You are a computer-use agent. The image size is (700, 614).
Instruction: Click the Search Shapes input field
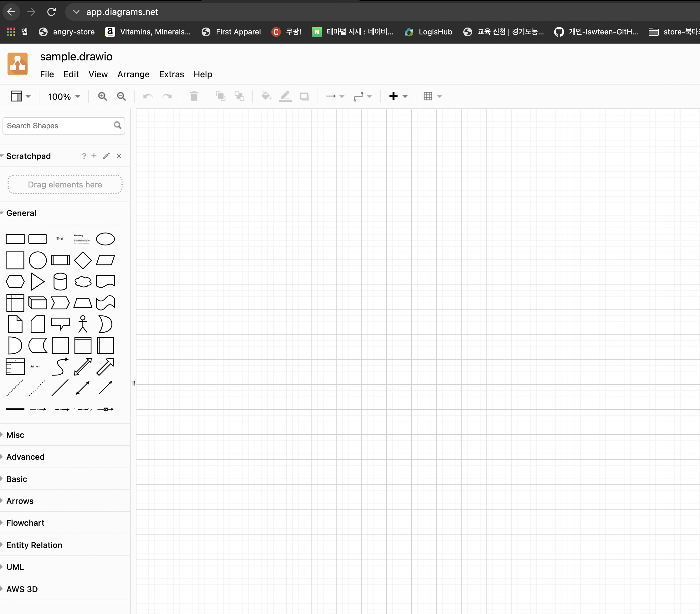click(58, 126)
